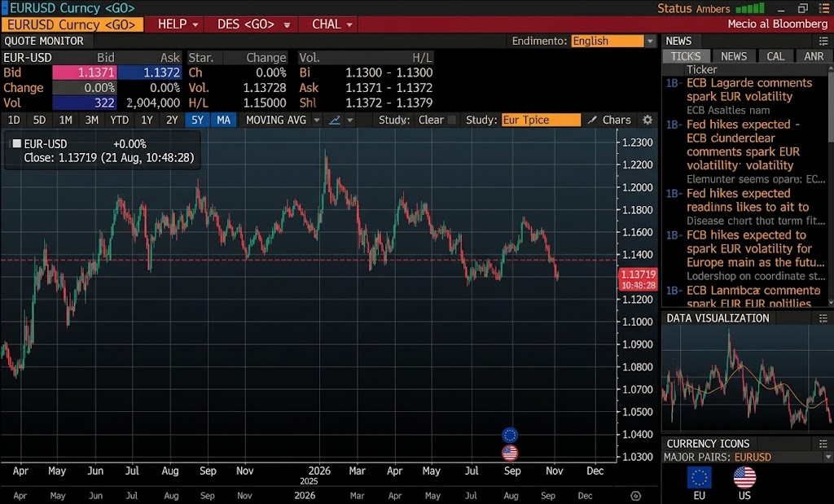Switch to the NEWS tab
This screenshot has height=504, width=834.
[x=734, y=56]
